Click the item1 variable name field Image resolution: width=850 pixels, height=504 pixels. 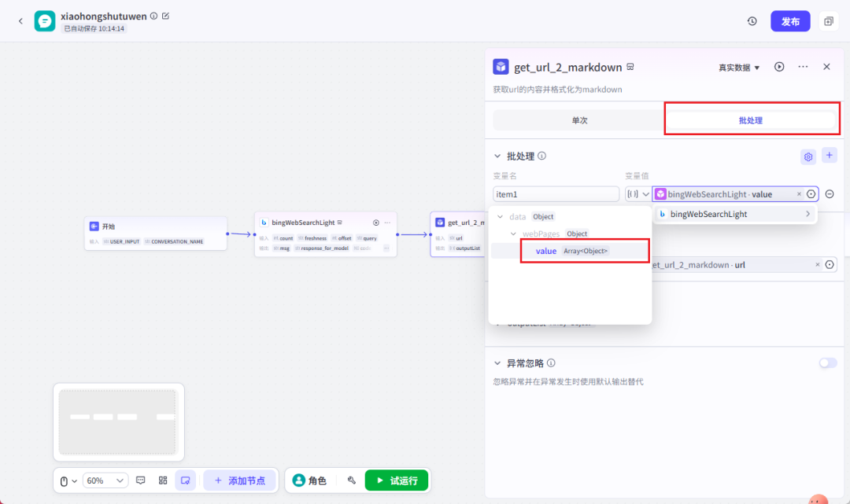(x=556, y=193)
